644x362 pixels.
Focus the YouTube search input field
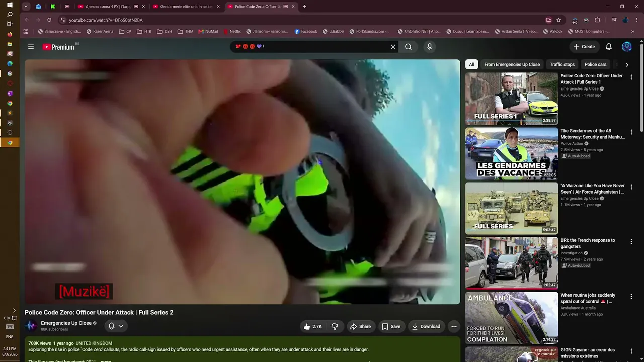point(310,47)
